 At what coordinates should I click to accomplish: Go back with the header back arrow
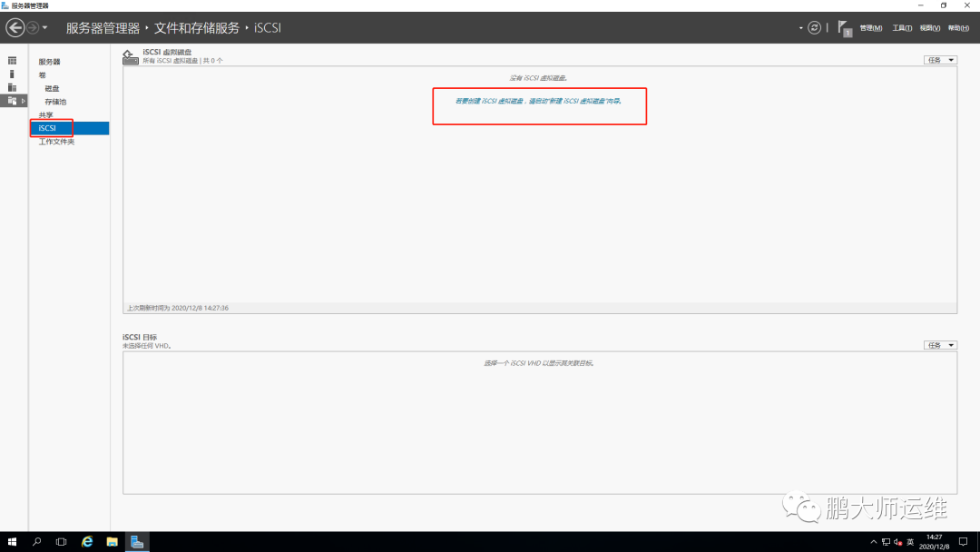(x=15, y=27)
